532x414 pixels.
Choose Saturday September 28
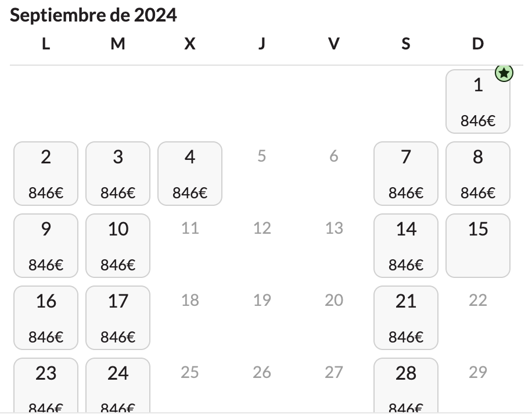406,386
